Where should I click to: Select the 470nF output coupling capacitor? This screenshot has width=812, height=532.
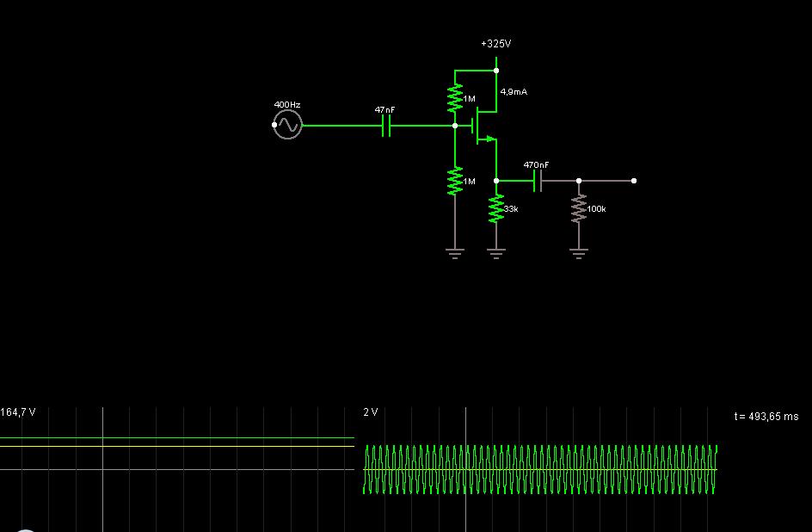click(538, 181)
